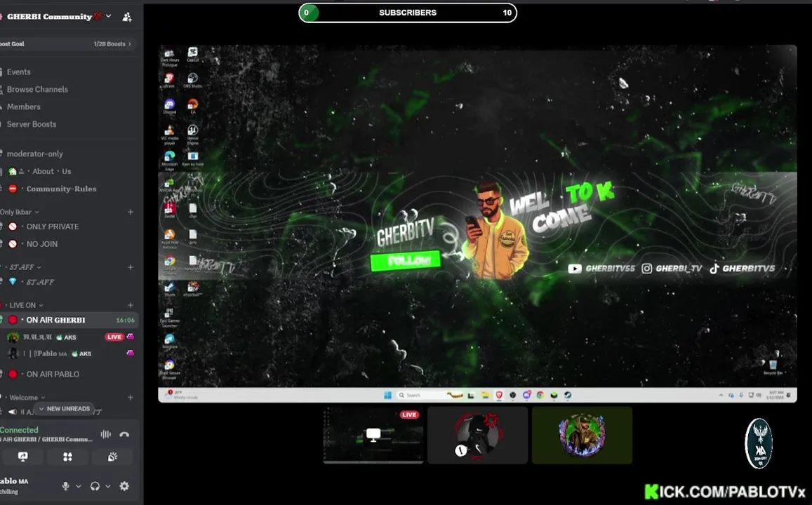This screenshot has height=505, width=812.
Task: Click the Windows Start button in the stream
Action: coord(387,396)
